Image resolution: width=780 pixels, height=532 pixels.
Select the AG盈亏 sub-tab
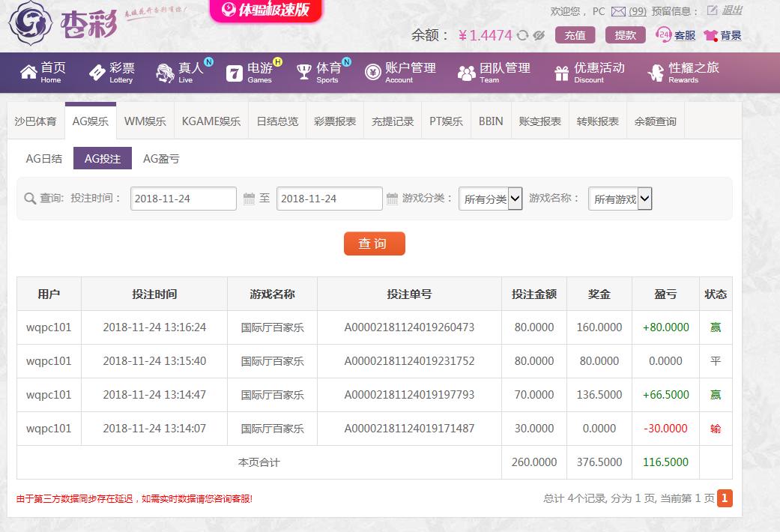point(161,158)
